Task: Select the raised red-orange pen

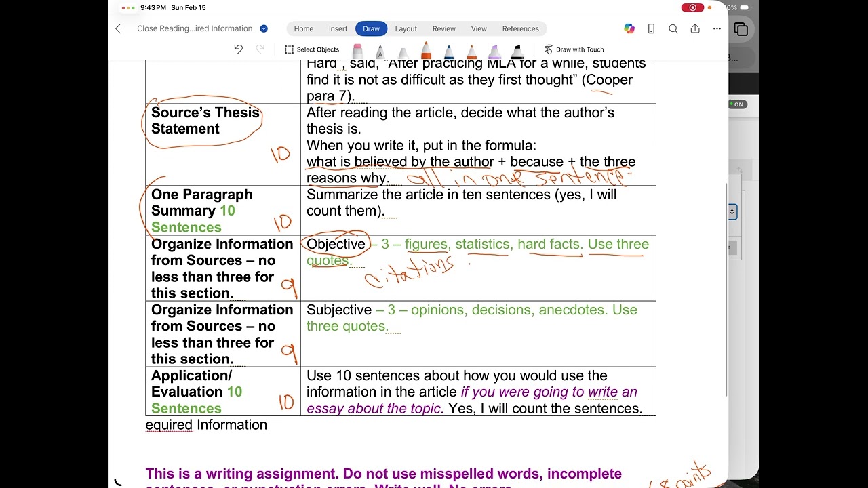Action: tap(426, 50)
